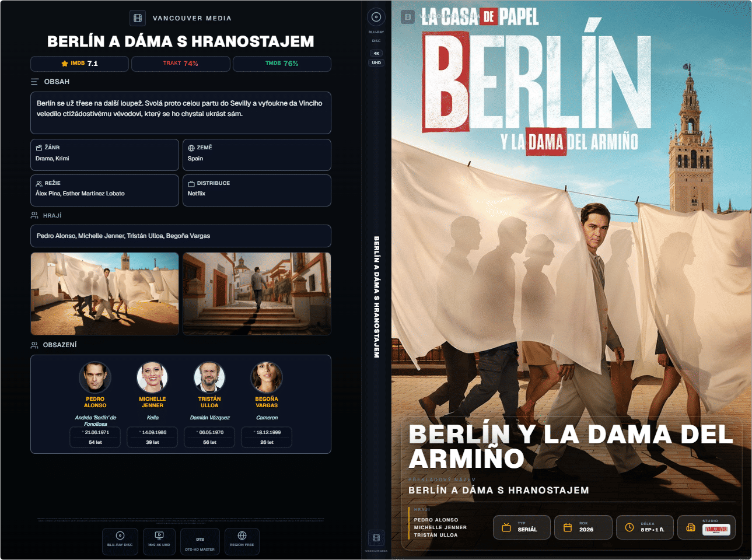
Task: Click the ZEMĚ globe icon
Action: (x=191, y=148)
